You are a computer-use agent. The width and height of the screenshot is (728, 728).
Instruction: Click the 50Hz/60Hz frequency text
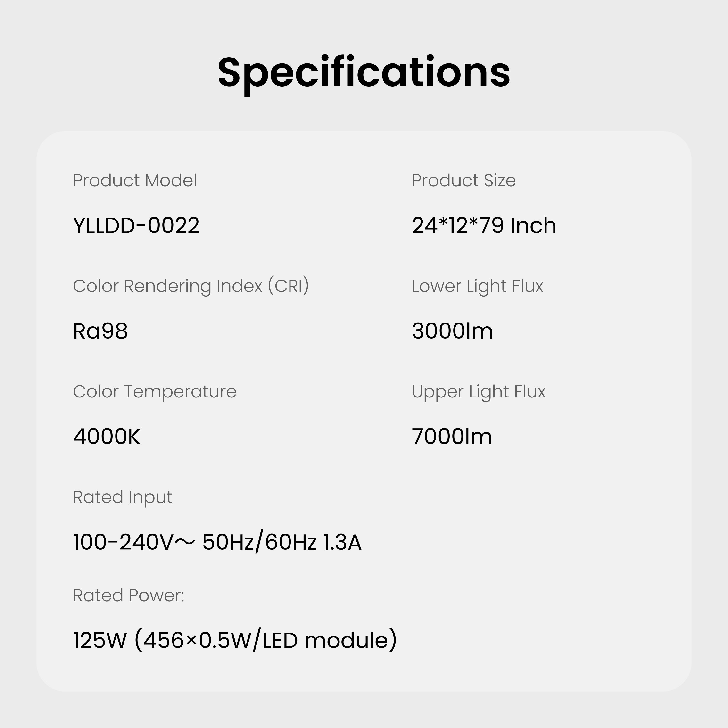point(259,542)
